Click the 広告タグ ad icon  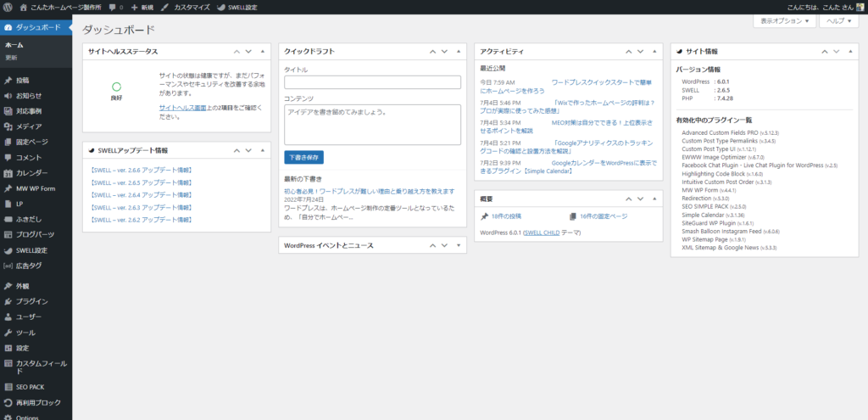pos(8,266)
